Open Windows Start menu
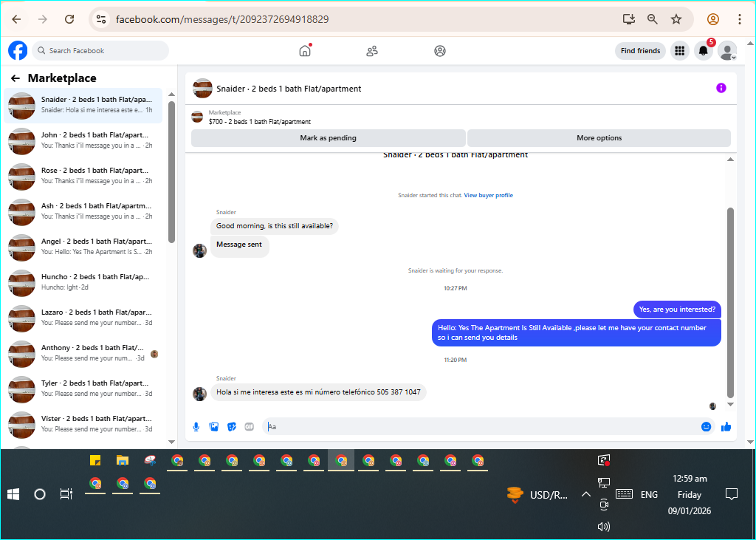 point(13,494)
